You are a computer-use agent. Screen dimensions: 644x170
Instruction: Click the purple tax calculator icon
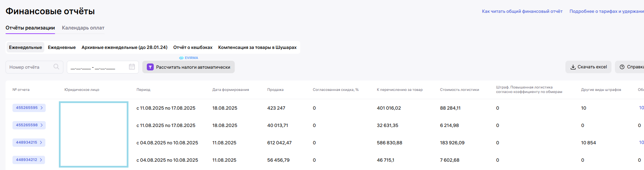pos(150,67)
